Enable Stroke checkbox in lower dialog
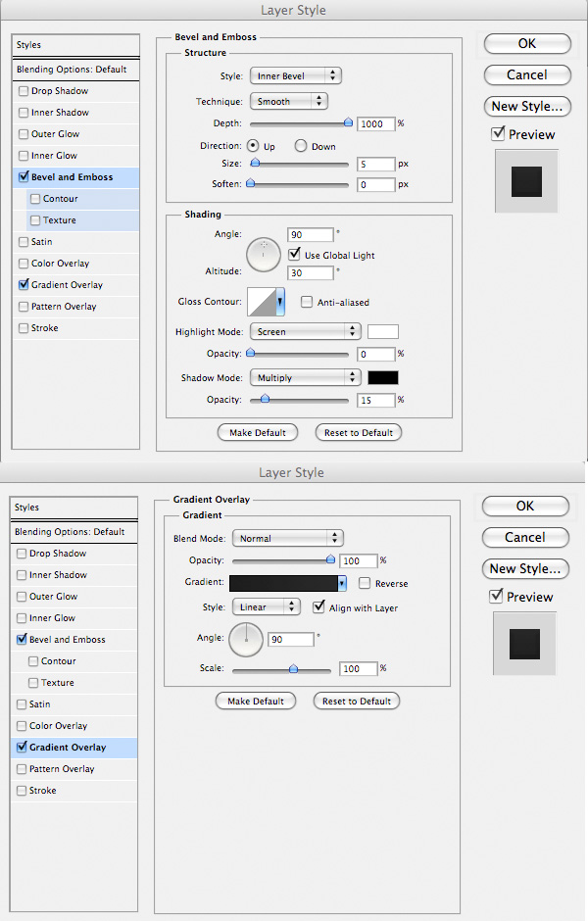Screen dimensions: 588x921 click(x=22, y=791)
